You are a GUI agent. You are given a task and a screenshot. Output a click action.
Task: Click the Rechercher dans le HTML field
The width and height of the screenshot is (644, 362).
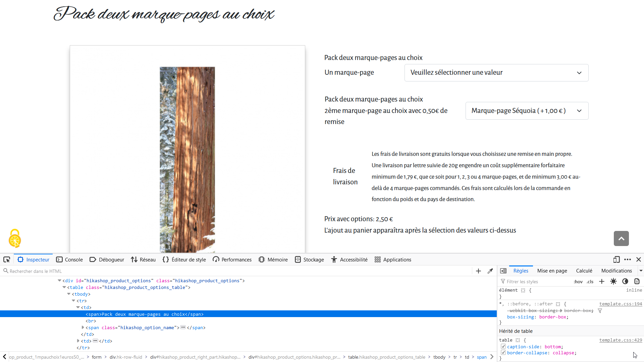coord(235,271)
